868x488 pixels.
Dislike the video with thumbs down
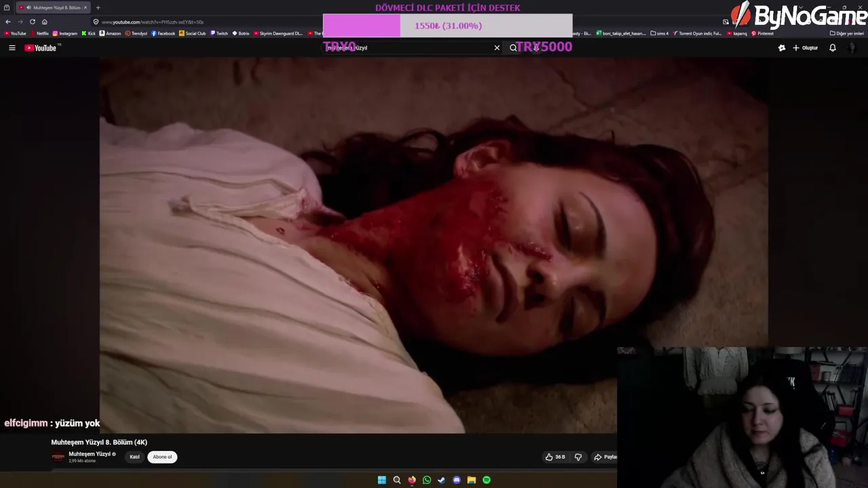point(578,457)
